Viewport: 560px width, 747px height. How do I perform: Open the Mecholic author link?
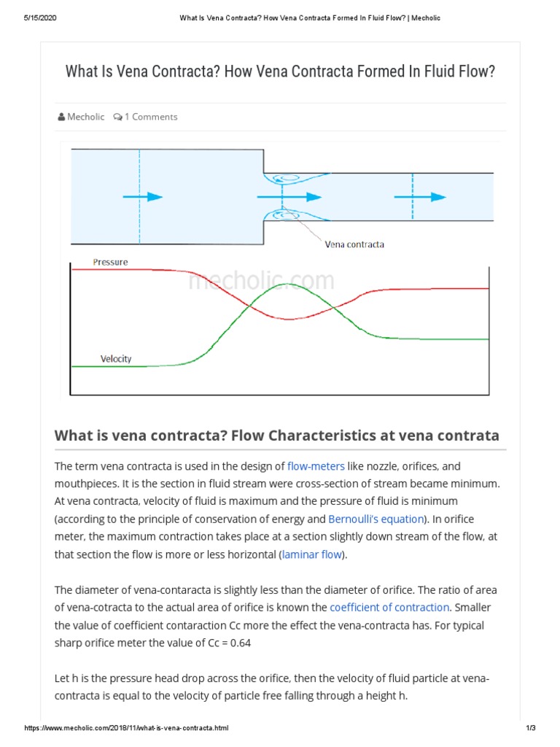point(85,117)
